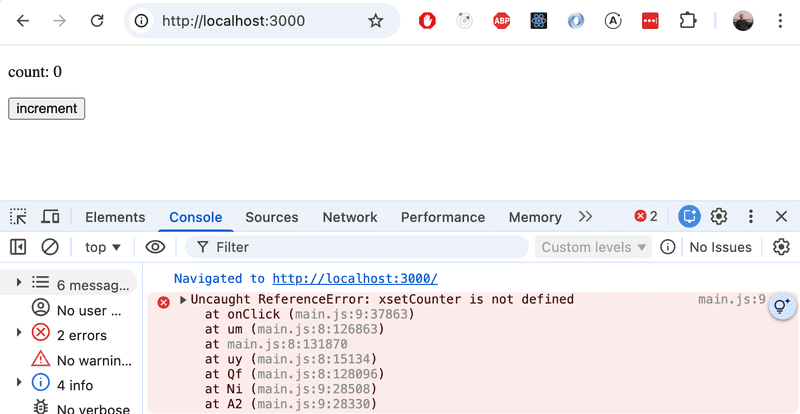Click the console Filter input field
Screen dimensions: 800x414
click(357, 247)
